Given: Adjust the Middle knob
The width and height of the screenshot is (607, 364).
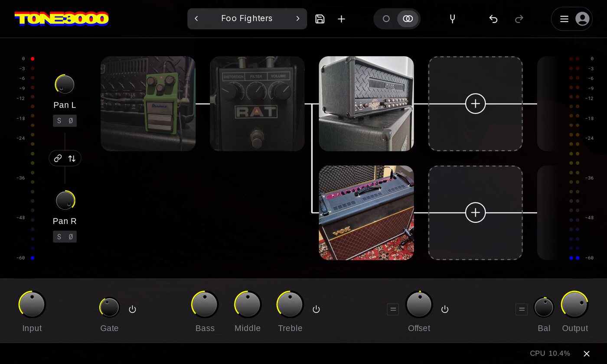Looking at the screenshot, I should pyautogui.click(x=248, y=304).
